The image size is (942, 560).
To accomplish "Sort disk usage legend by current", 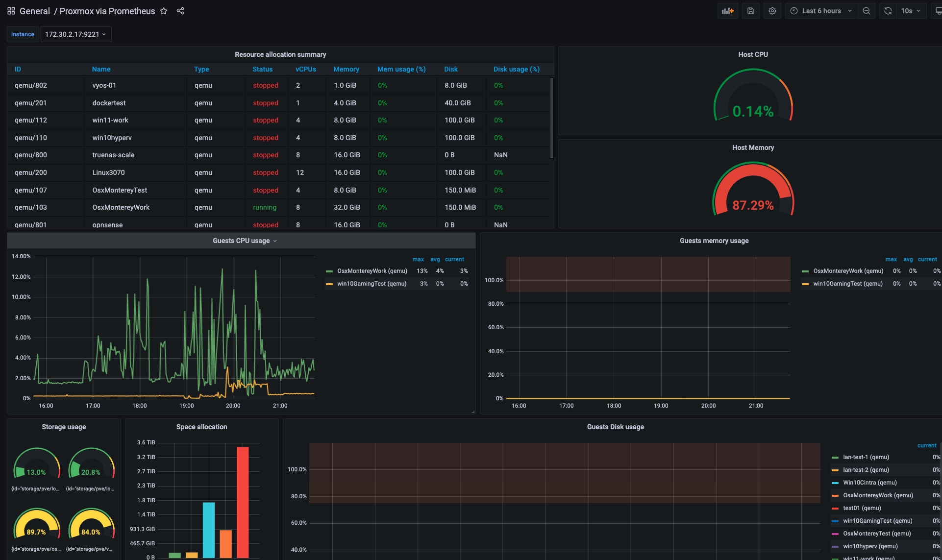I will 927,445.
